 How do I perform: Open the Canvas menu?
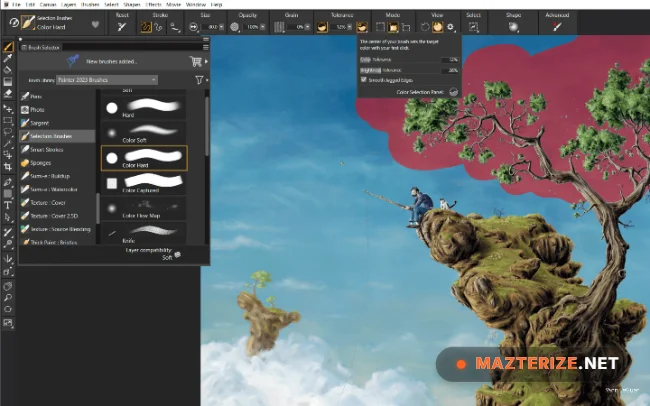(x=48, y=5)
